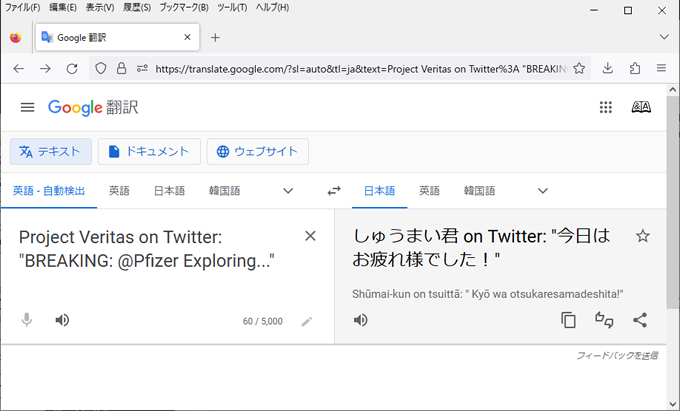Screen dimensions: 680x411
Task: Rate this translation thumbs icon
Action: 604,320
